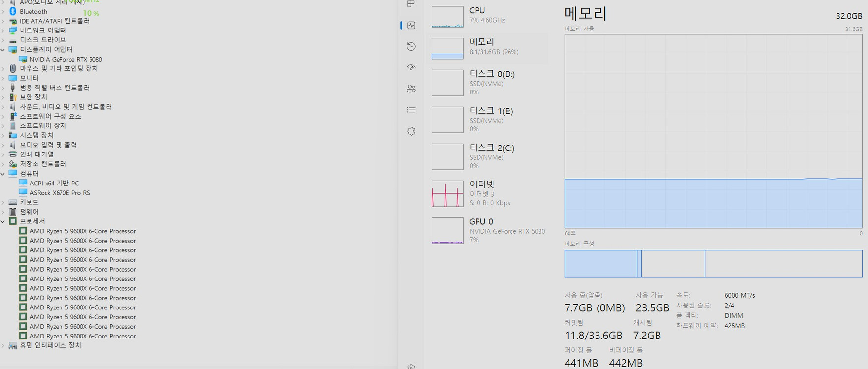
Task: Click the 11.8/33.6GB committed value
Action: coord(594,336)
